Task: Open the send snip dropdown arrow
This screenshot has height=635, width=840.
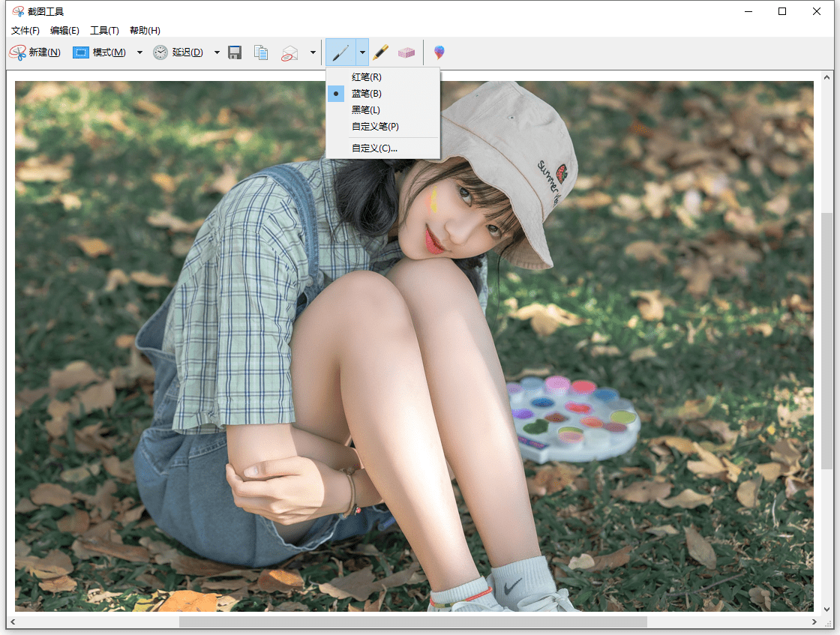Action: click(x=313, y=52)
